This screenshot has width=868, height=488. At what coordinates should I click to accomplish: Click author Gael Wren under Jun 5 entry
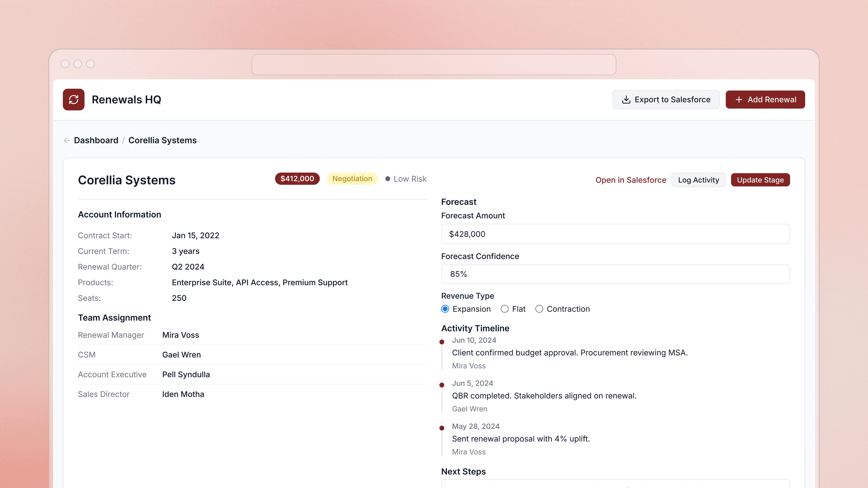(469, 409)
